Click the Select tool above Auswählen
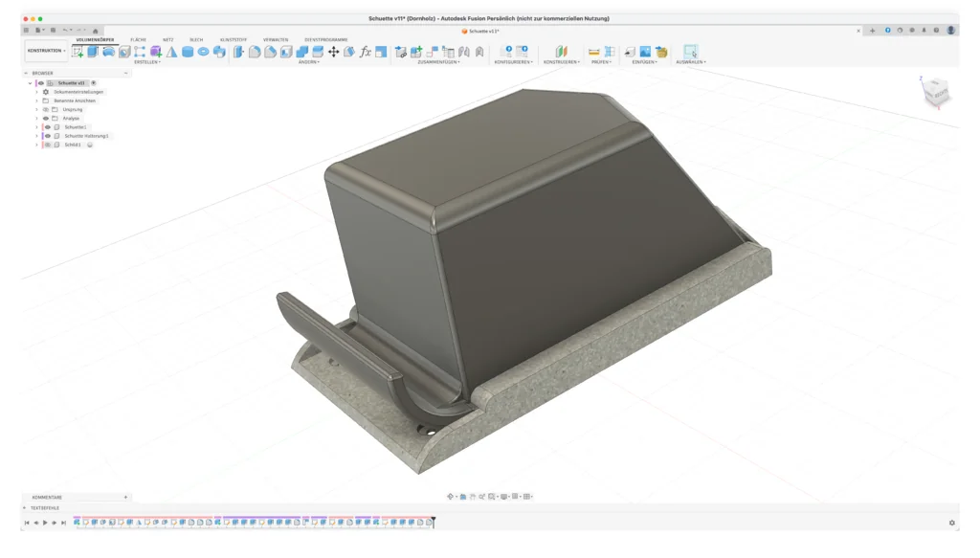980x558 pixels. click(x=690, y=52)
